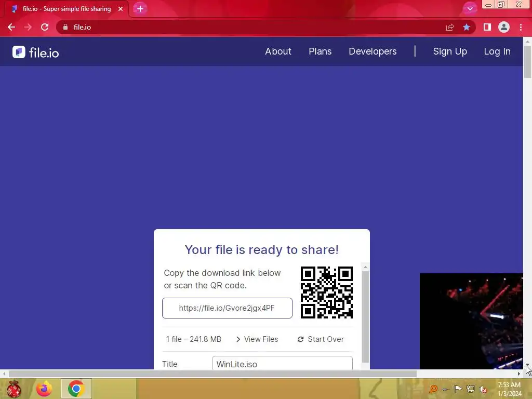Open the Chrome profile avatar
Image resolution: width=532 pixels, height=399 pixels.
(504, 27)
